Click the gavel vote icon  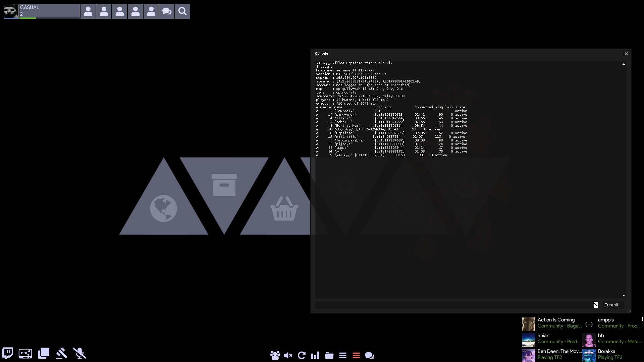pyautogui.click(x=61, y=353)
